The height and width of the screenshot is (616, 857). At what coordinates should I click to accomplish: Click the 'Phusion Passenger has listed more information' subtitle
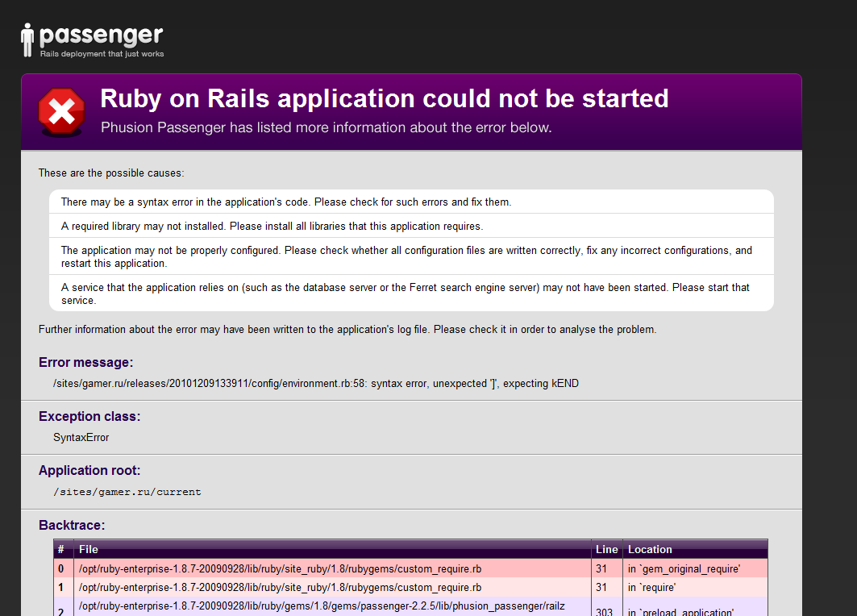[x=327, y=127]
